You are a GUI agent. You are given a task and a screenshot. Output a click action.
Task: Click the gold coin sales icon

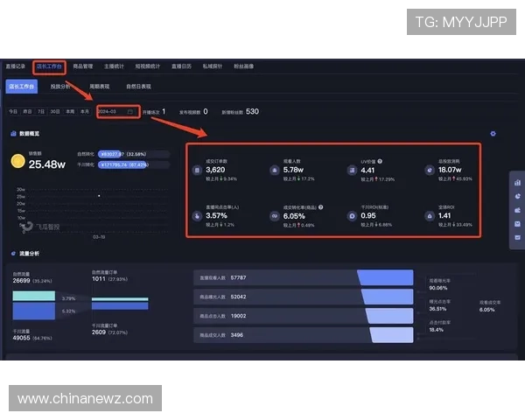[x=17, y=161]
